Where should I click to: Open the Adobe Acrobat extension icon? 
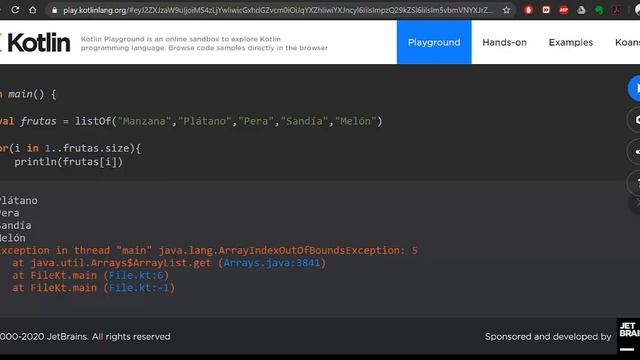click(x=616, y=10)
